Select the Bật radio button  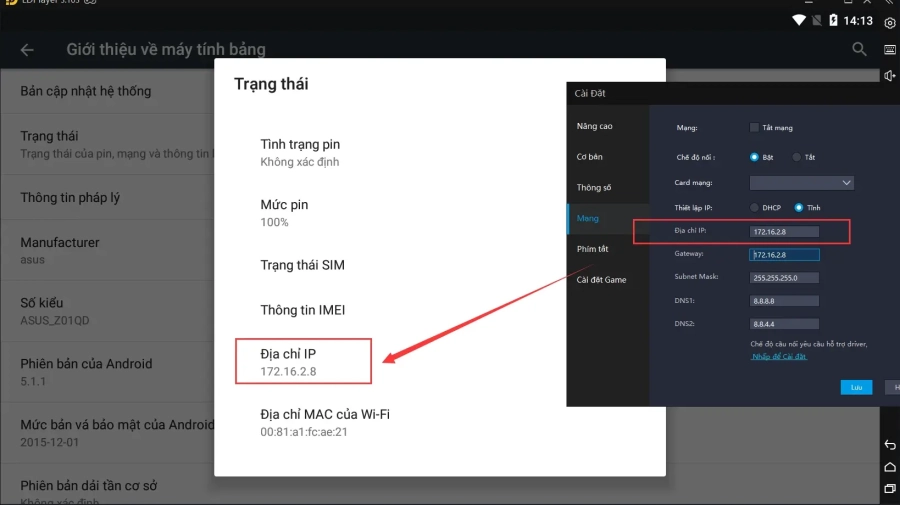(755, 157)
